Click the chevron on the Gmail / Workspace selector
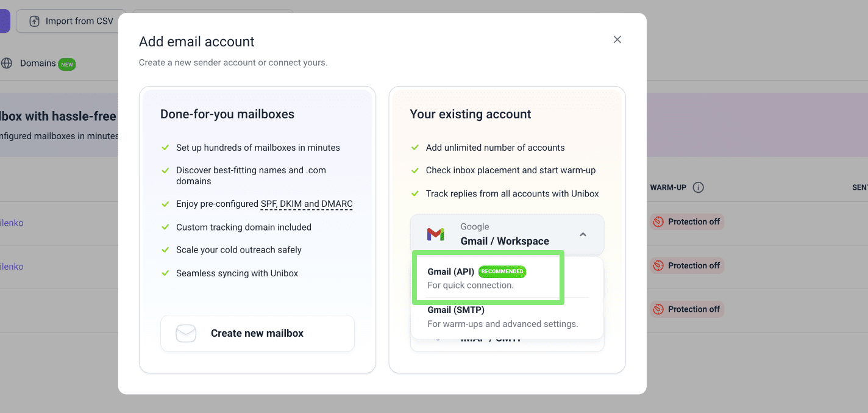This screenshot has height=413, width=868. 583,234
